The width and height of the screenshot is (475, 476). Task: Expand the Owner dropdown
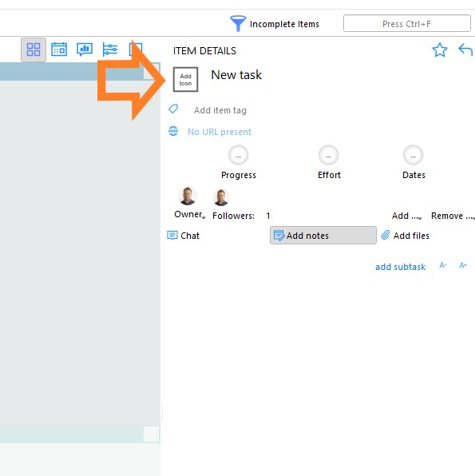(x=190, y=214)
